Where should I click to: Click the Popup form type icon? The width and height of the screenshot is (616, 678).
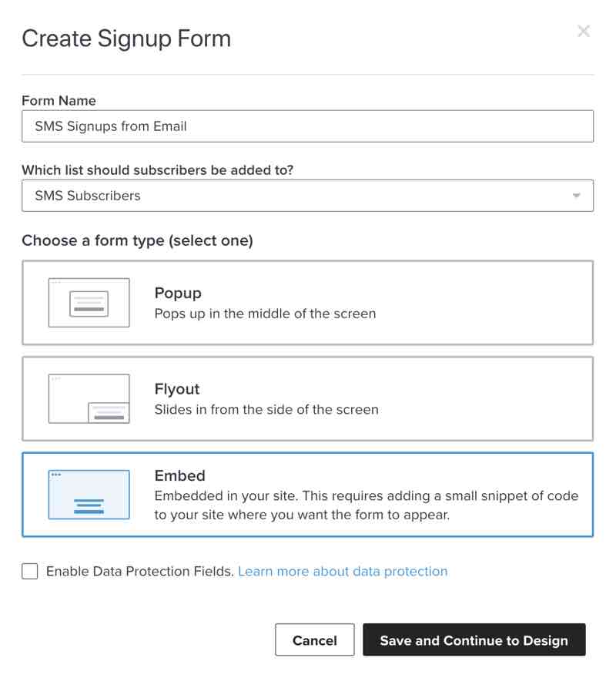click(89, 303)
